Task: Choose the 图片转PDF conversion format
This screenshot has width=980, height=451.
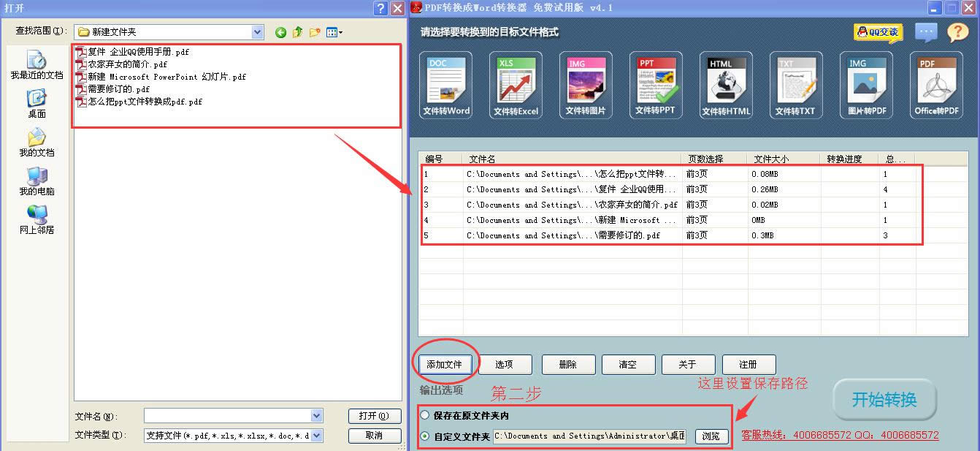Action: 865,84
